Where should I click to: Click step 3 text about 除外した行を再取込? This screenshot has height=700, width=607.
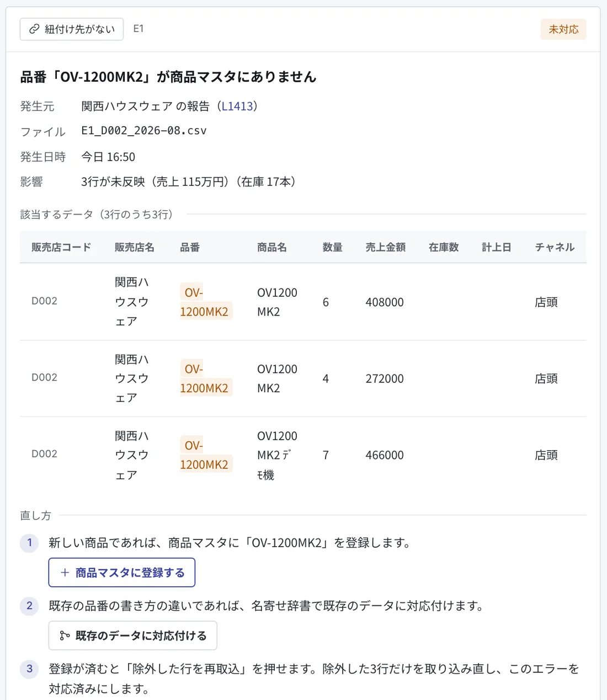pos(313,678)
